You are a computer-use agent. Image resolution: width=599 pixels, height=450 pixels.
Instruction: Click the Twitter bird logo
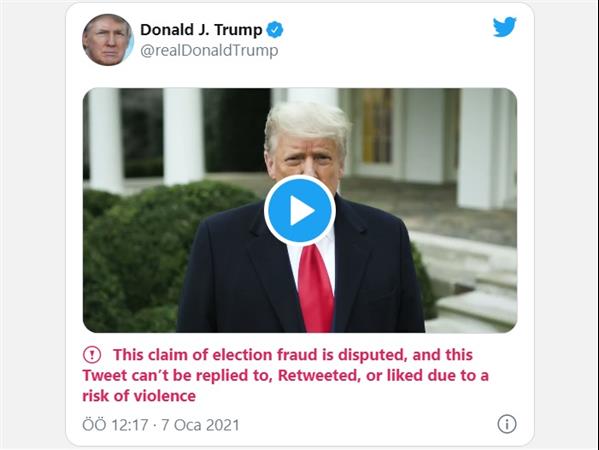click(x=504, y=27)
